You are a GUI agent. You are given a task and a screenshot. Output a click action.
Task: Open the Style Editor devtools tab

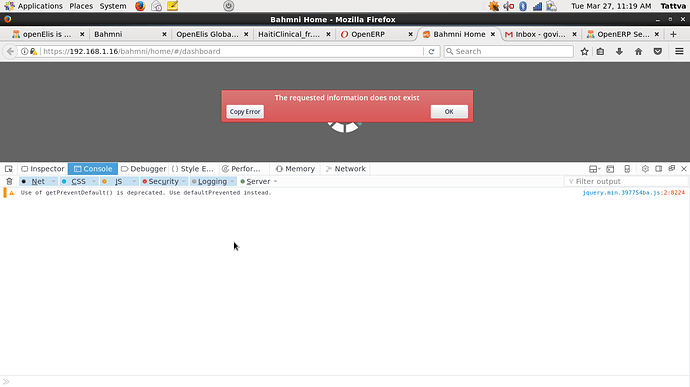click(193, 169)
